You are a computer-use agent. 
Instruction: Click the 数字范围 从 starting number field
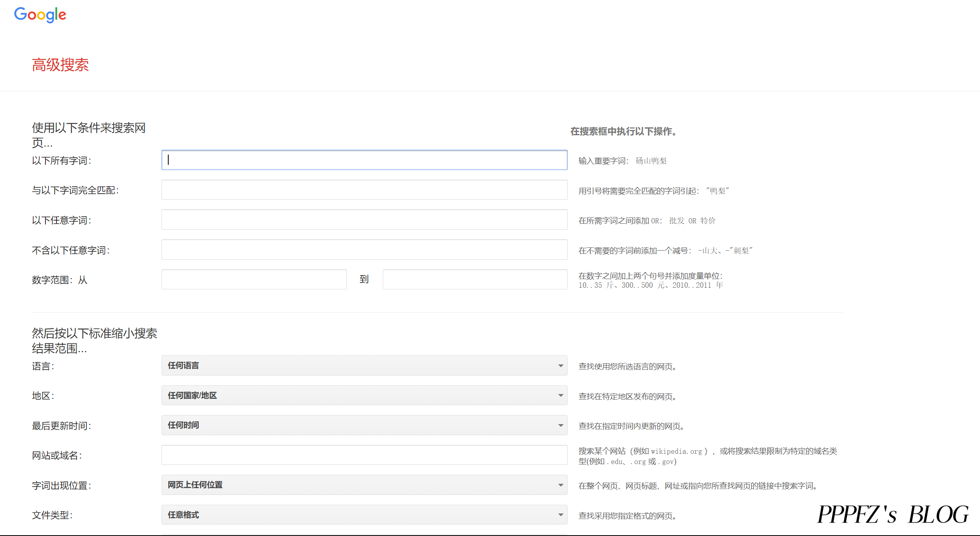point(254,279)
